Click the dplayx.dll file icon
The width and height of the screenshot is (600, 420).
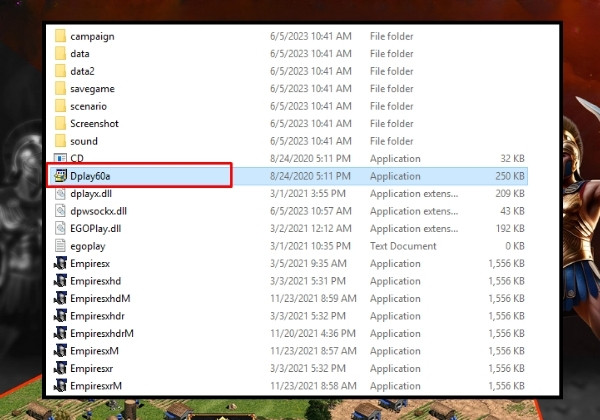click(x=60, y=194)
